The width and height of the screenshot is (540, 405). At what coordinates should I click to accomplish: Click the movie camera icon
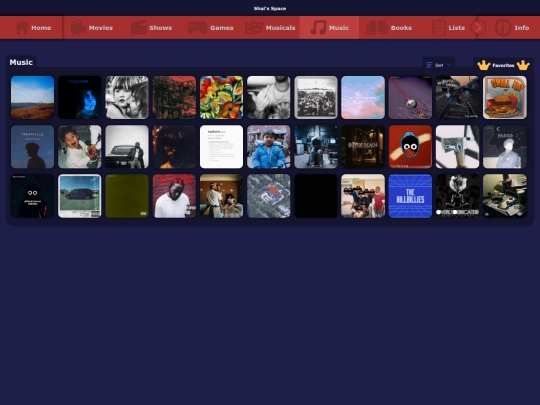[x=78, y=28]
